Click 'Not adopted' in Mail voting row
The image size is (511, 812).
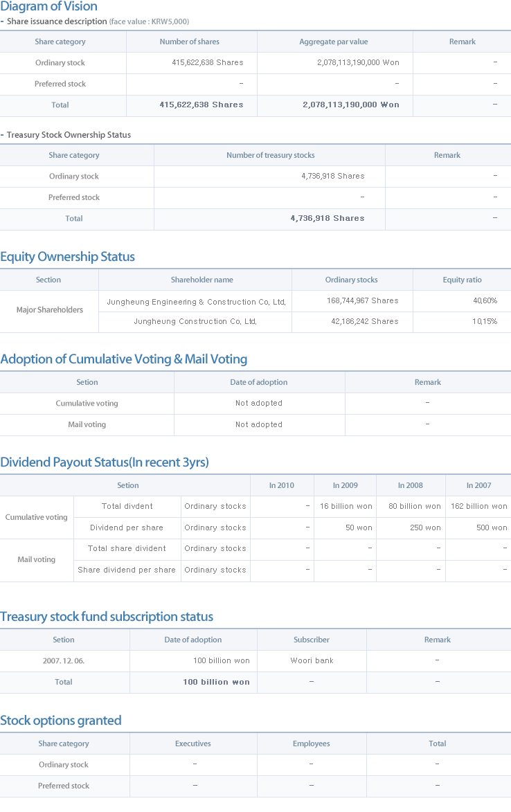tap(259, 424)
